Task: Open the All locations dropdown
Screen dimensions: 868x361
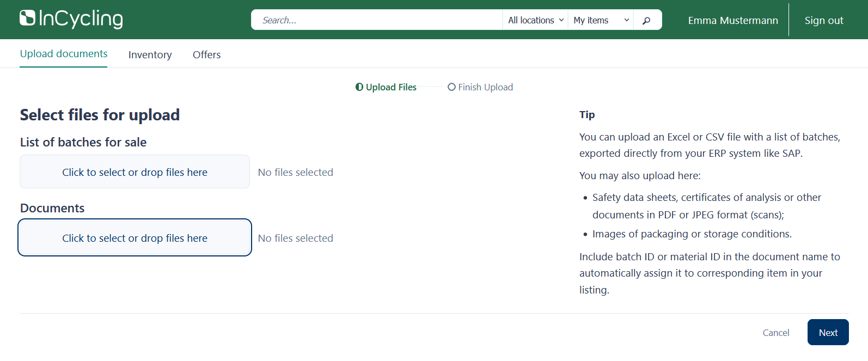Action: click(535, 20)
